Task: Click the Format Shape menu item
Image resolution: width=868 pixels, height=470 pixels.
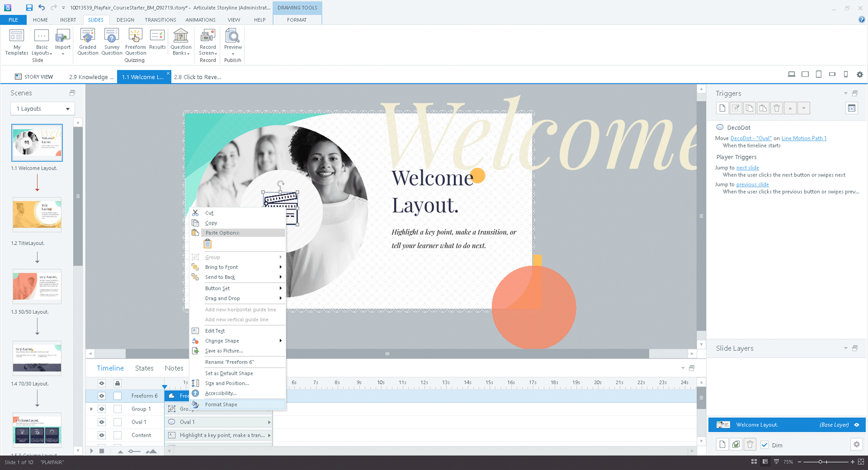Action: (x=221, y=403)
